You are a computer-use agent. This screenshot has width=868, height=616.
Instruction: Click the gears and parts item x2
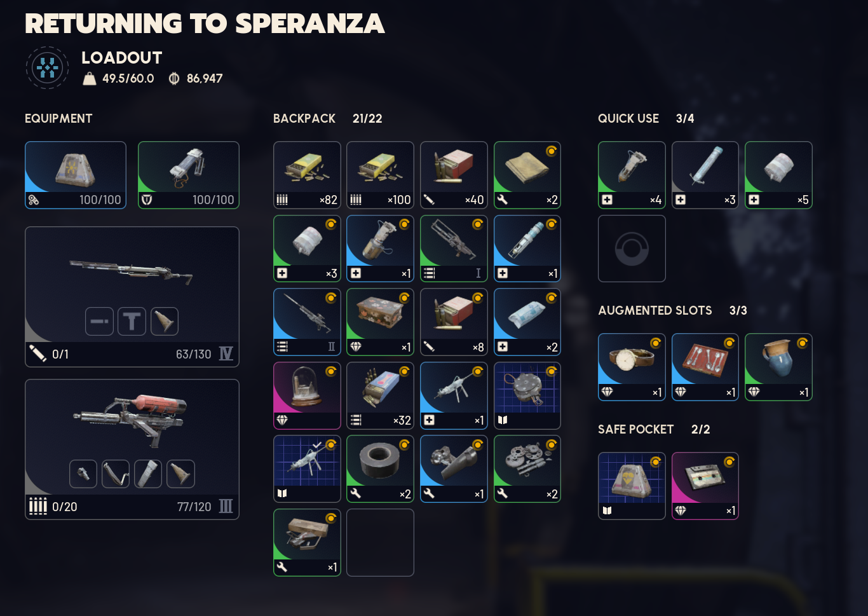[x=527, y=469]
